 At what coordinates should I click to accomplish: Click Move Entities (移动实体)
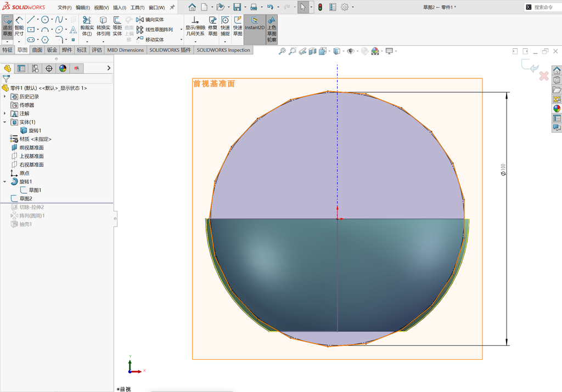tap(150, 39)
